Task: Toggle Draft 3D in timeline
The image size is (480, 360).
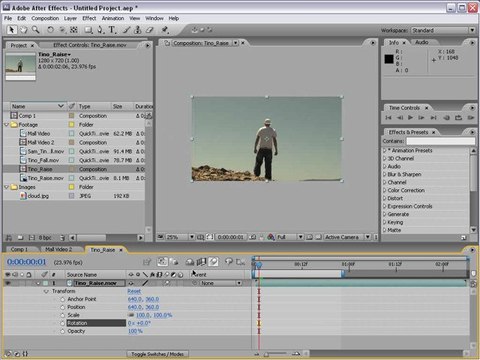Action: (174, 262)
